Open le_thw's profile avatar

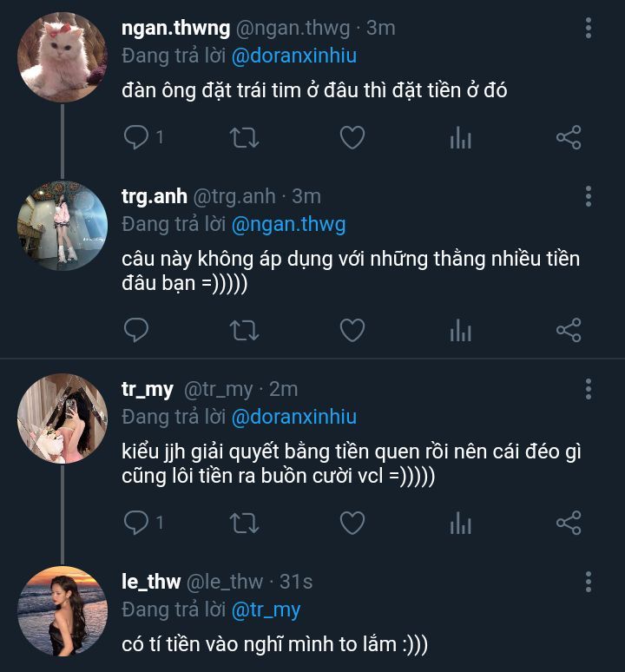click(x=62, y=610)
